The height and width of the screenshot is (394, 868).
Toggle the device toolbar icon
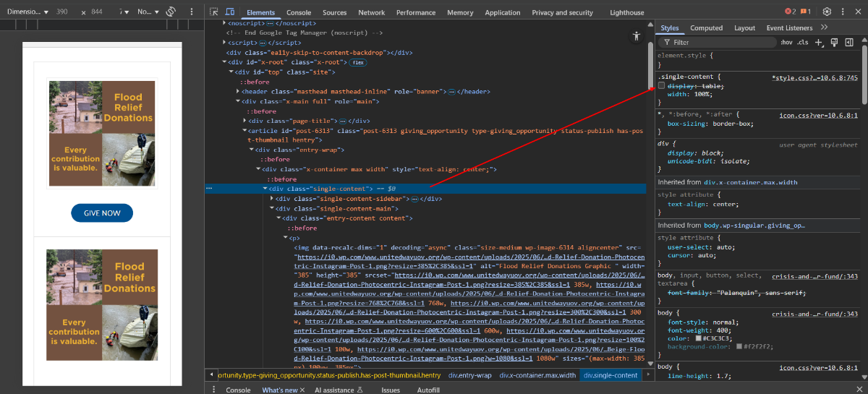point(229,12)
